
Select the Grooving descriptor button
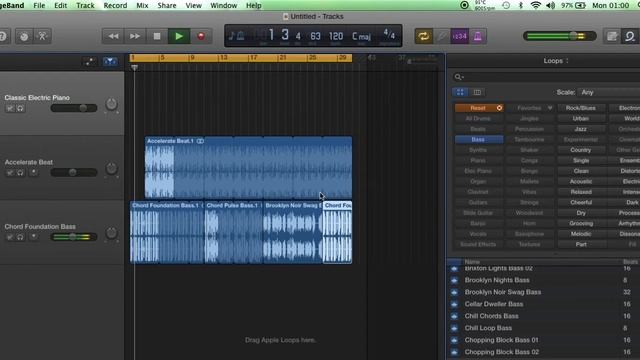tap(580, 224)
